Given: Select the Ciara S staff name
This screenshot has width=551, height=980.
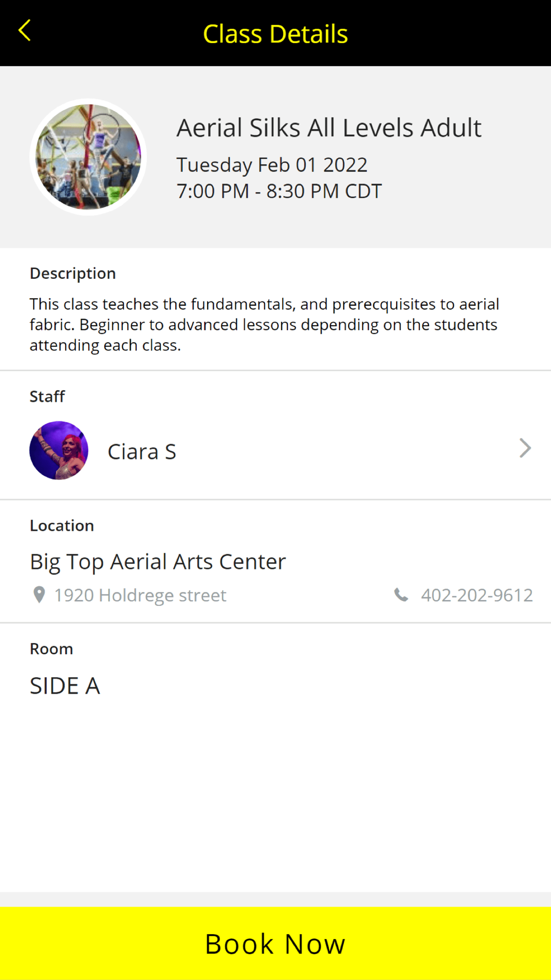Looking at the screenshot, I should [142, 451].
